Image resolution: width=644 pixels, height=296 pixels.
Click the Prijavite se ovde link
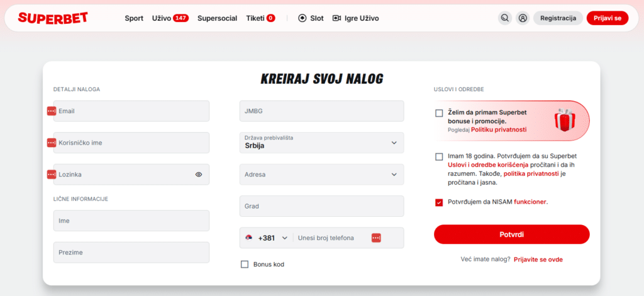(538, 260)
